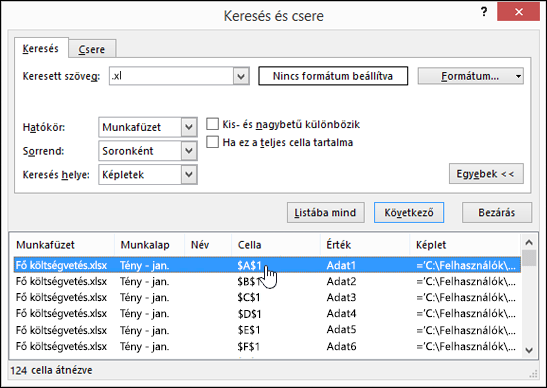Open the Hatókör Munkafüzet dropdown
Viewport: 547px width, 388px height.
tap(189, 127)
